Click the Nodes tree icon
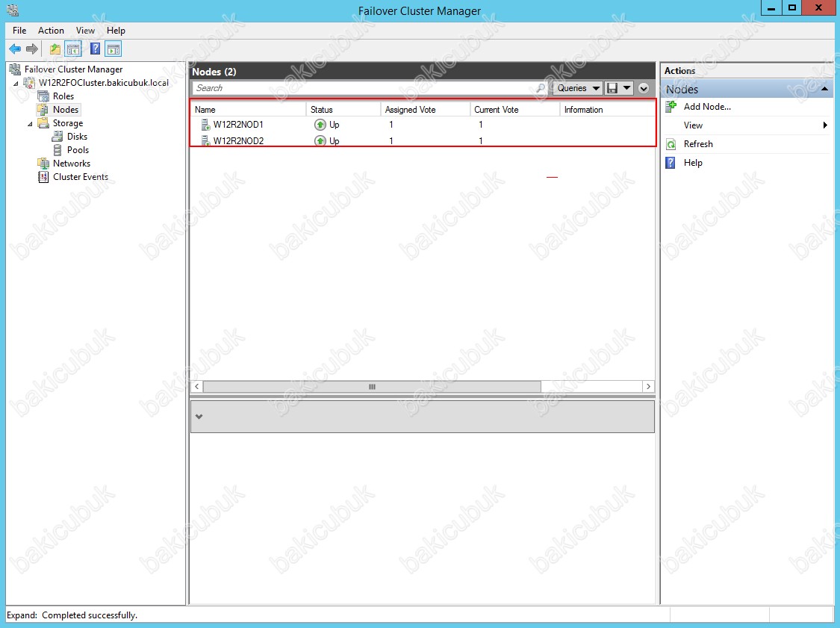840x628 pixels. pos(43,109)
